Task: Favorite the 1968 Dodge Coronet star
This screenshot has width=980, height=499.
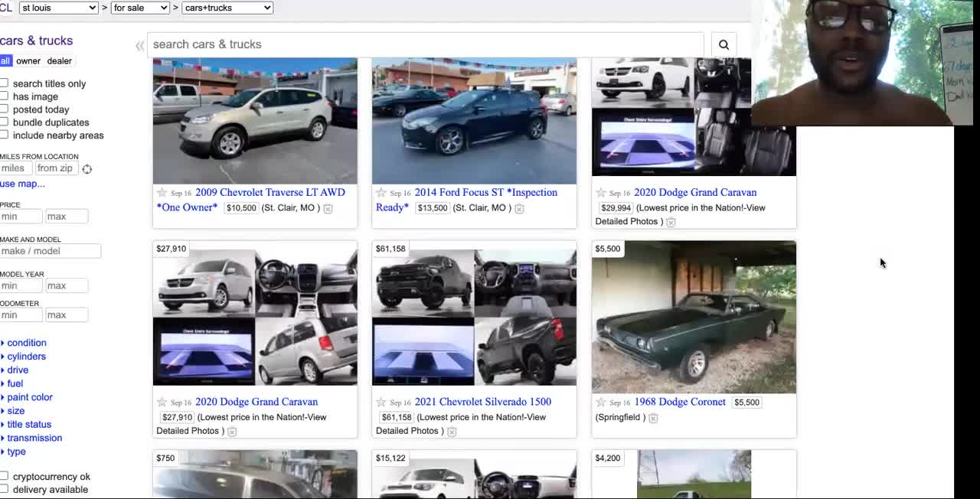Action: click(600, 402)
